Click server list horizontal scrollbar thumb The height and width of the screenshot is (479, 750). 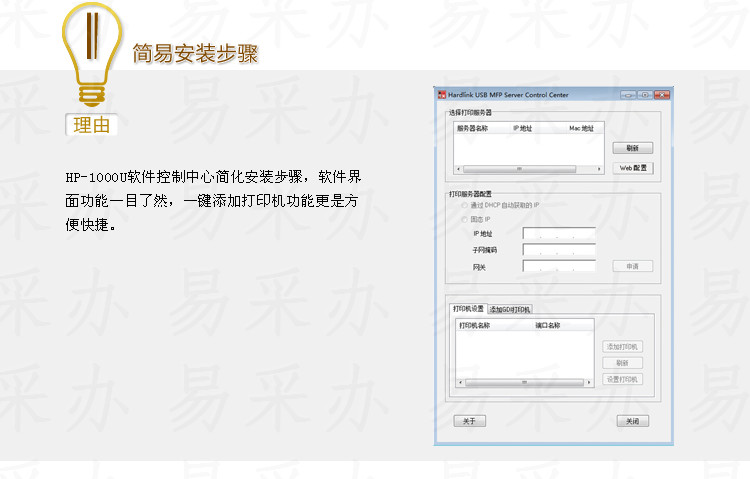click(x=519, y=169)
